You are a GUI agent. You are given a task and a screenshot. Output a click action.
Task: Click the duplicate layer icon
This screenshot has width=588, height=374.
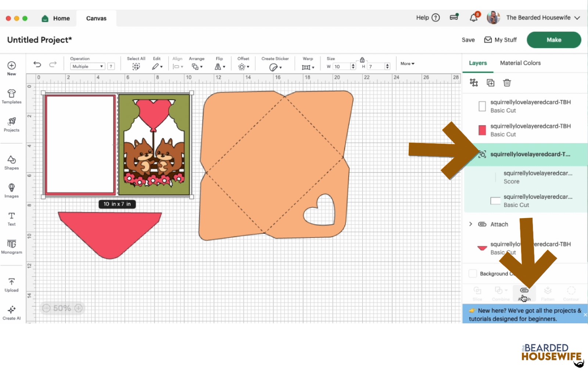coord(490,83)
